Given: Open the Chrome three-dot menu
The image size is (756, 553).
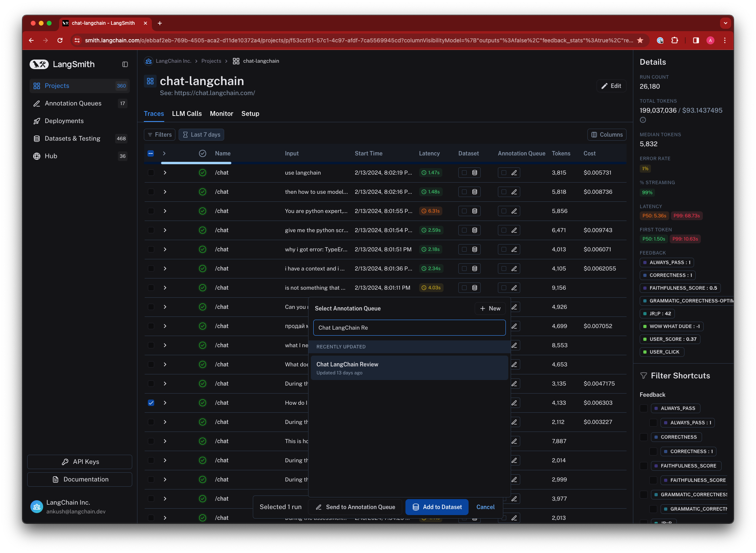Looking at the screenshot, I should pos(724,40).
